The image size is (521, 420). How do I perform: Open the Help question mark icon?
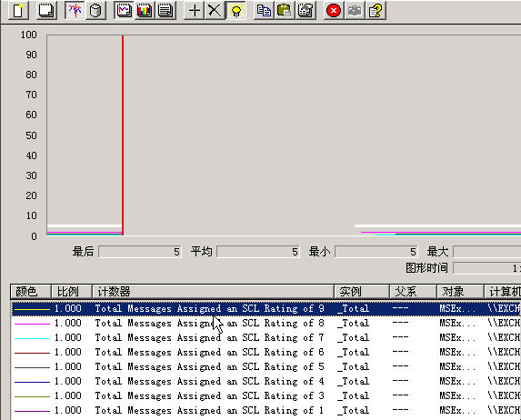[x=376, y=10]
